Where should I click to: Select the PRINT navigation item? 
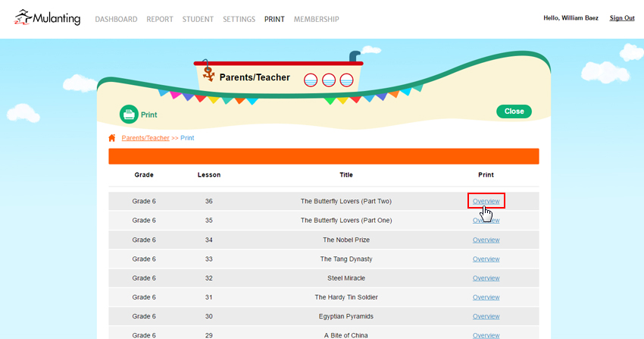click(274, 19)
